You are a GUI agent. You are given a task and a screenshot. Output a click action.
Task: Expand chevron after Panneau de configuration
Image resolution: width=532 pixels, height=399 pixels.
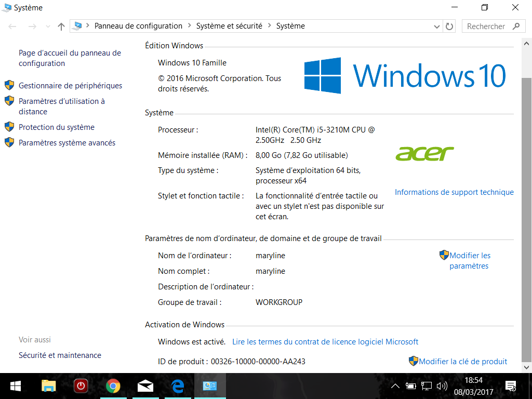click(189, 26)
